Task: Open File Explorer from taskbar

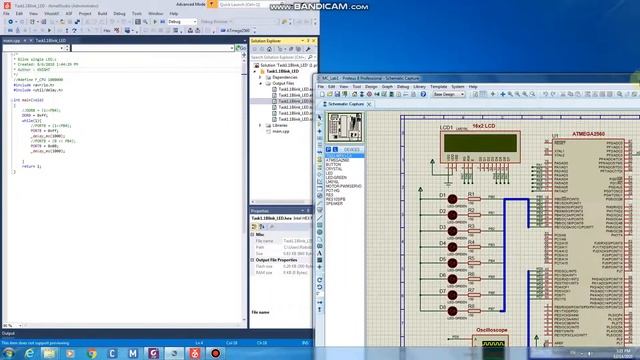Action: click(50, 353)
